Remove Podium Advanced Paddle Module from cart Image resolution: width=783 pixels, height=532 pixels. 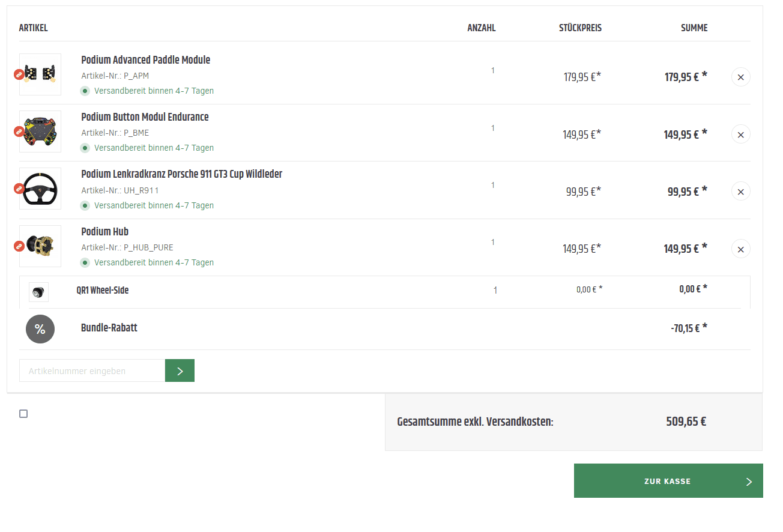click(x=740, y=77)
